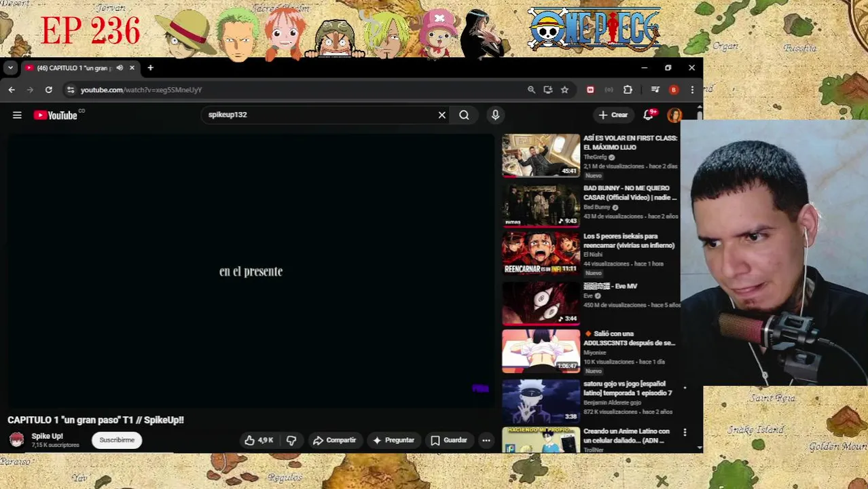Save the video with Guardar

[448, 440]
